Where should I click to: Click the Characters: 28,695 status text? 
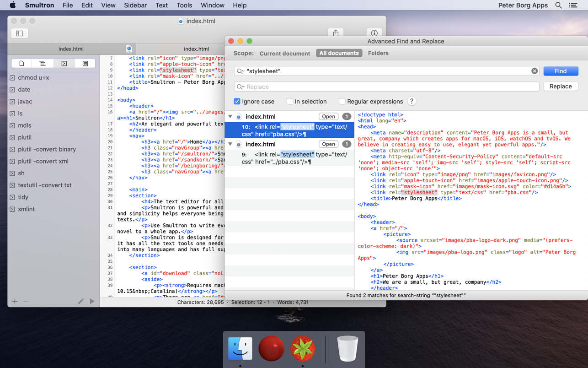[x=200, y=303]
